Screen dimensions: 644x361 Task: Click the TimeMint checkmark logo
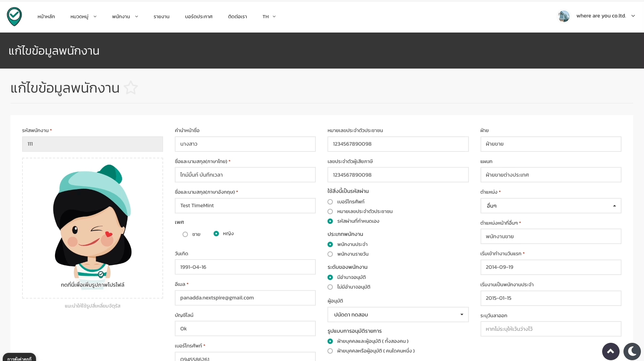pyautogui.click(x=14, y=16)
